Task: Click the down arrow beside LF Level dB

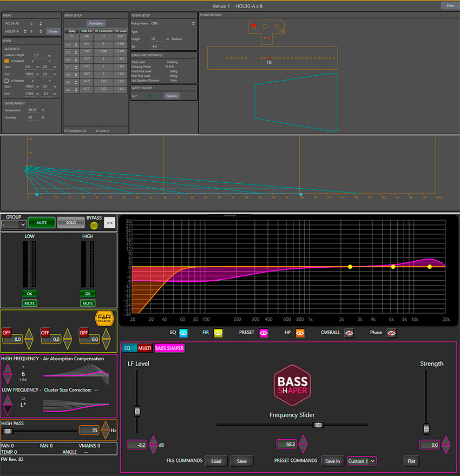Action: [153, 449]
